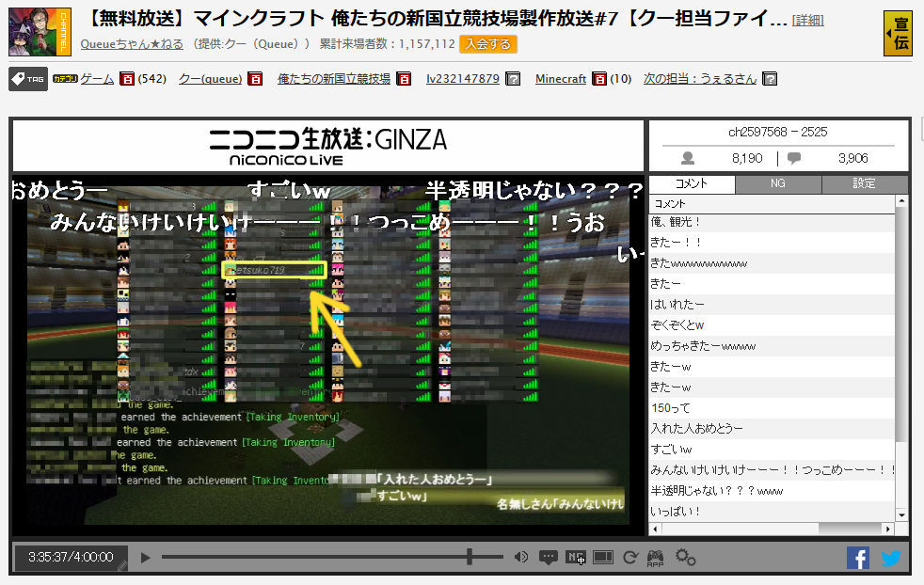Screen dimensions: 924x585
Task: Open dictionary icon beside ゲーム tag
Action: [x=127, y=79]
